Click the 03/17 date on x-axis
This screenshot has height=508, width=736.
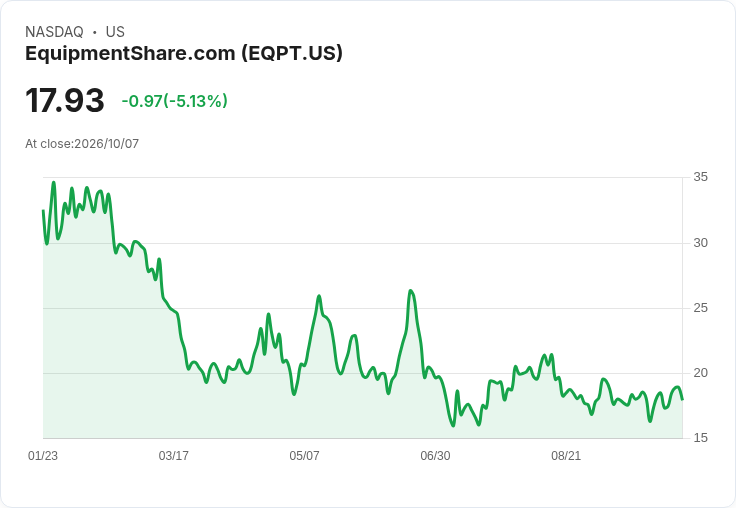pos(174,455)
